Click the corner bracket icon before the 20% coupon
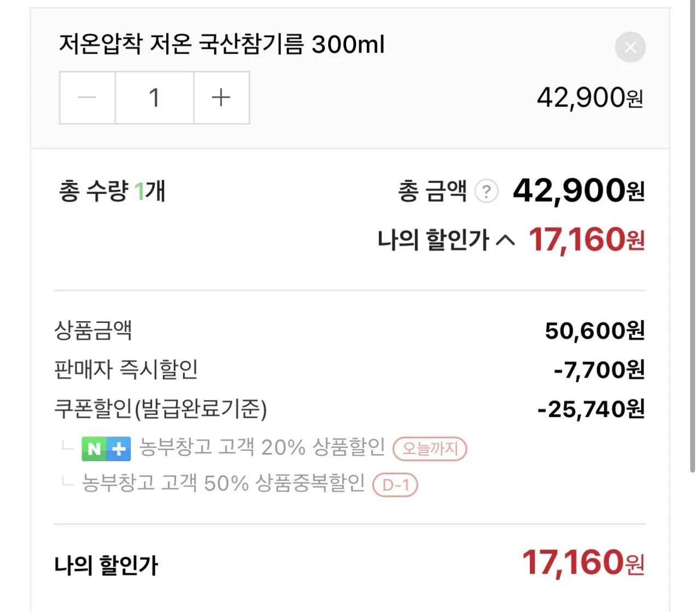 coord(67,449)
